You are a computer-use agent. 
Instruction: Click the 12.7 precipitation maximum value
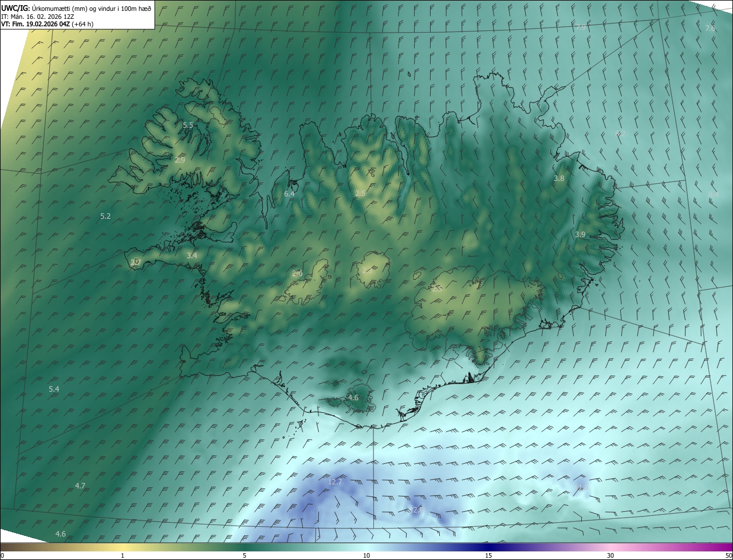[x=335, y=482]
